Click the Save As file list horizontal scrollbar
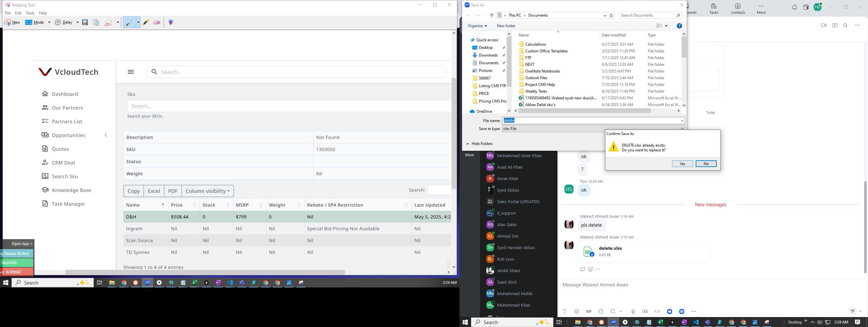This screenshot has width=868, height=327. 585,110
